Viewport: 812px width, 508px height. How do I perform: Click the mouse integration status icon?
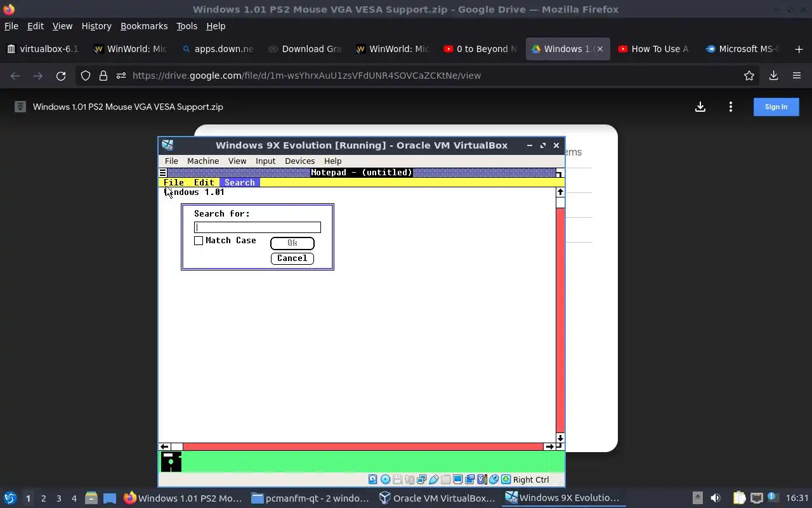click(494, 479)
